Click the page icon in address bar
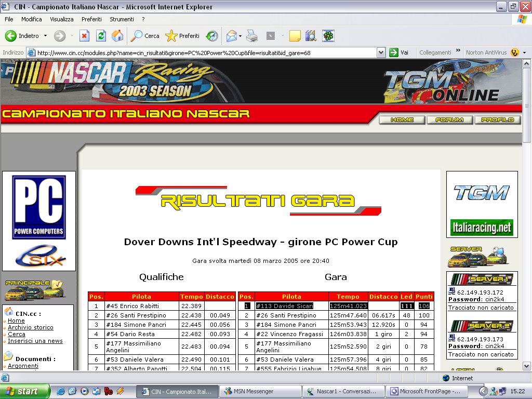 point(31,52)
